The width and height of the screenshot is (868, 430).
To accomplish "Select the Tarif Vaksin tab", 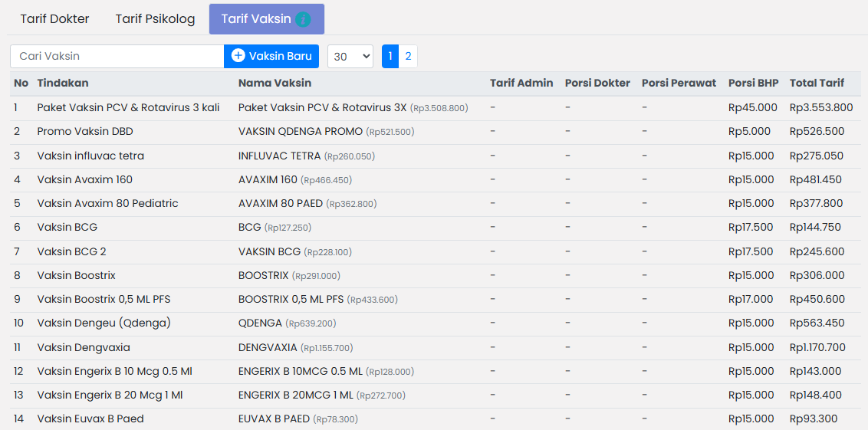I will (x=256, y=19).
